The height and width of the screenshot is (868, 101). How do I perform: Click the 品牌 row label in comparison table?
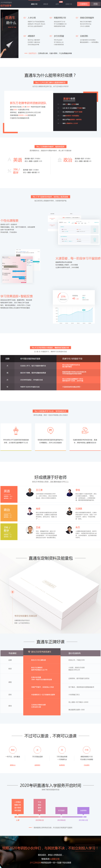click(x=10, y=660)
